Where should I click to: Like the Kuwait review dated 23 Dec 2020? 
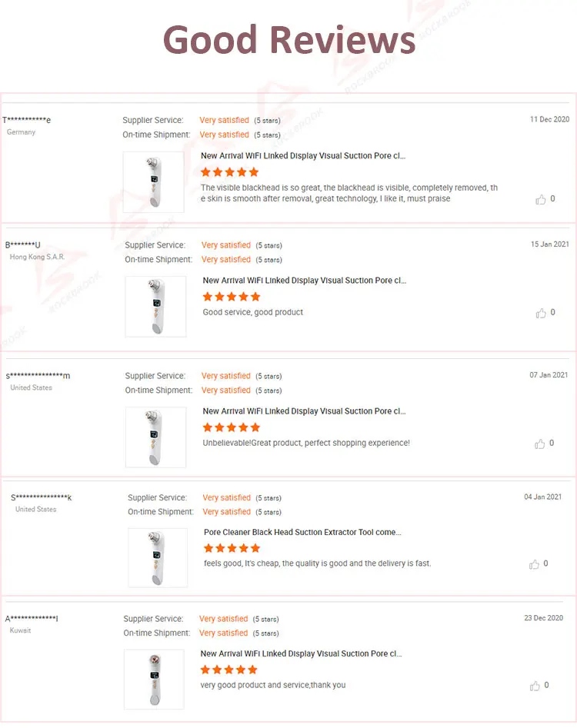(535, 686)
